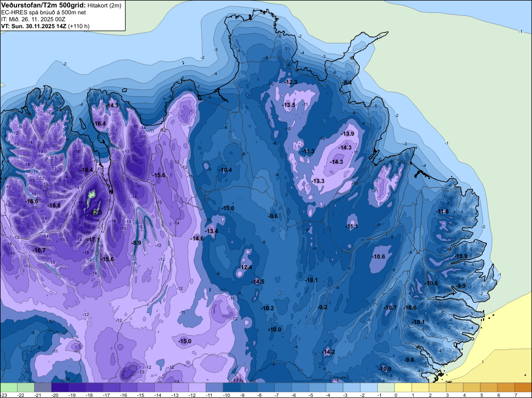Click the -12.4 temperature label
Screen dimensions: 532x398
pos(245,267)
